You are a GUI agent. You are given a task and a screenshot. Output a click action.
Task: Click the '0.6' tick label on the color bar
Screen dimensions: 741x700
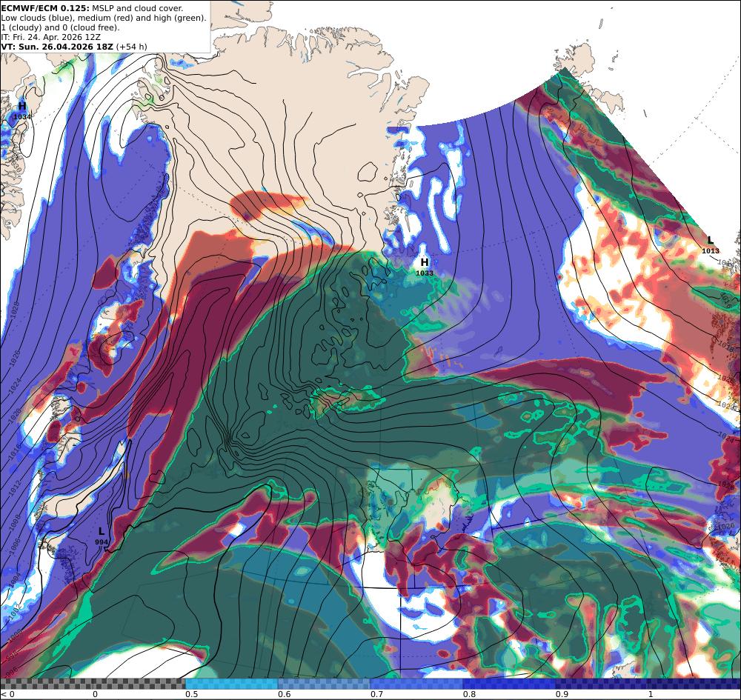click(x=285, y=694)
